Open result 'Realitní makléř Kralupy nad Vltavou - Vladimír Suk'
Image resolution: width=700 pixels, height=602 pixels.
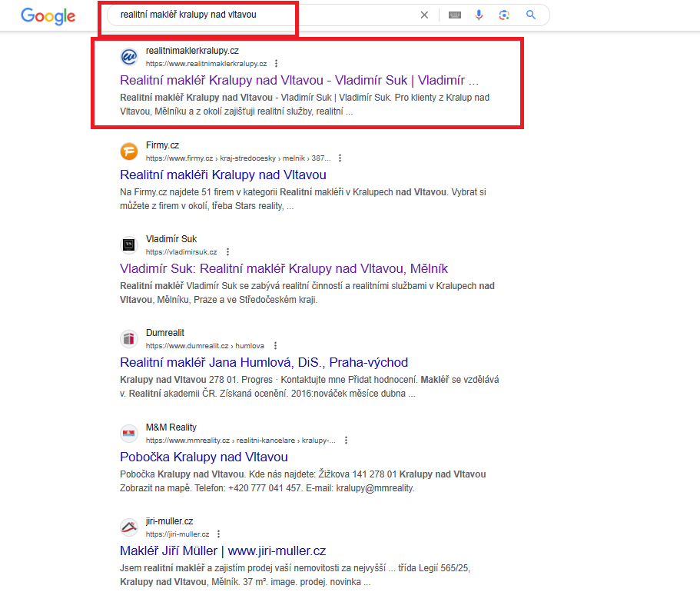click(299, 81)
